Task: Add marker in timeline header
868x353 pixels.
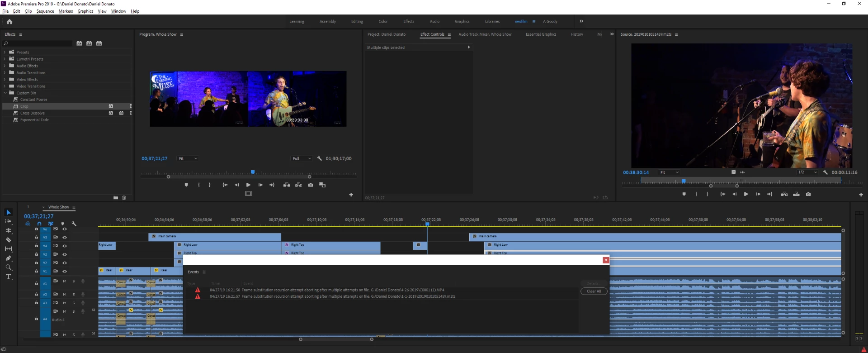Action: [62, 224]
